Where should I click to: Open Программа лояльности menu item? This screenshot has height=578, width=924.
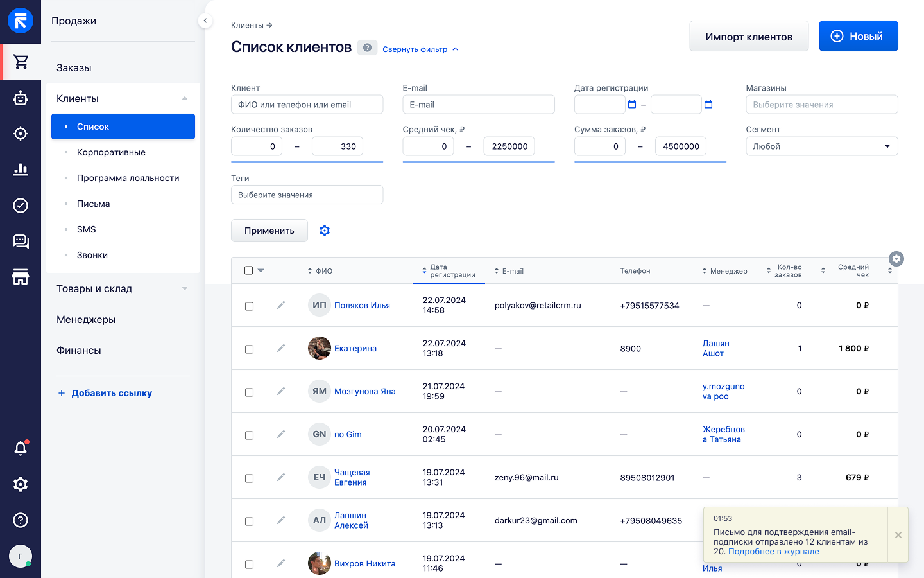pos(128,178)
